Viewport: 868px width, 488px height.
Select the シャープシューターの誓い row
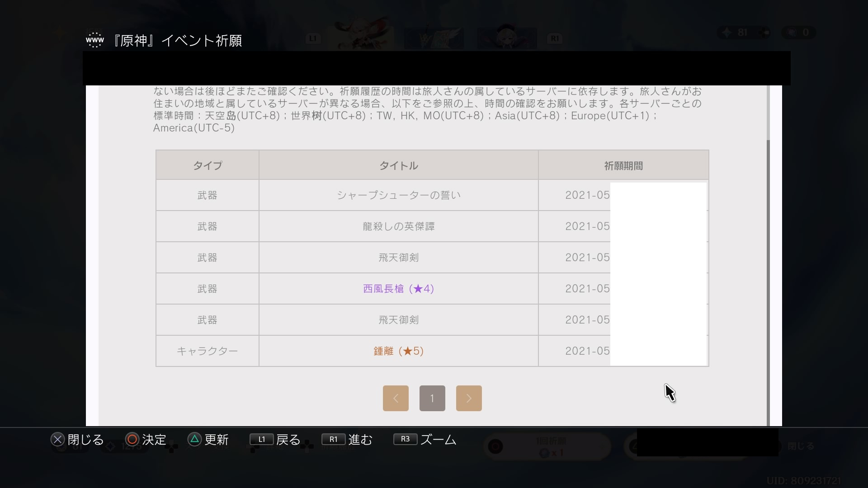click(398, 195)
